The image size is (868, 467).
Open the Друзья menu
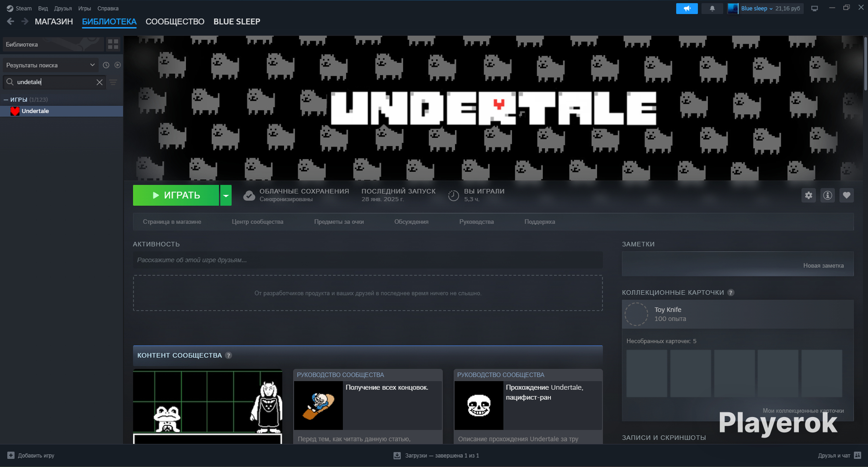tap(63, 8)
